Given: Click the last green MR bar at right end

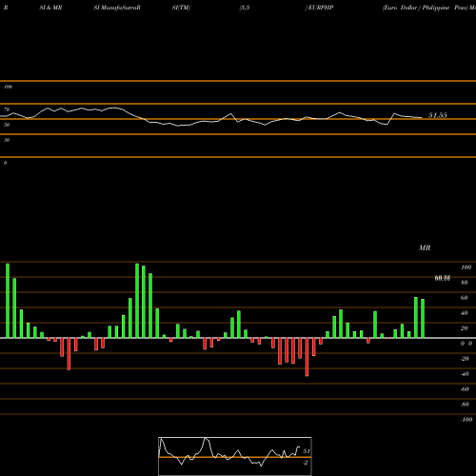Looking at the screenshot, I should 423,319.
